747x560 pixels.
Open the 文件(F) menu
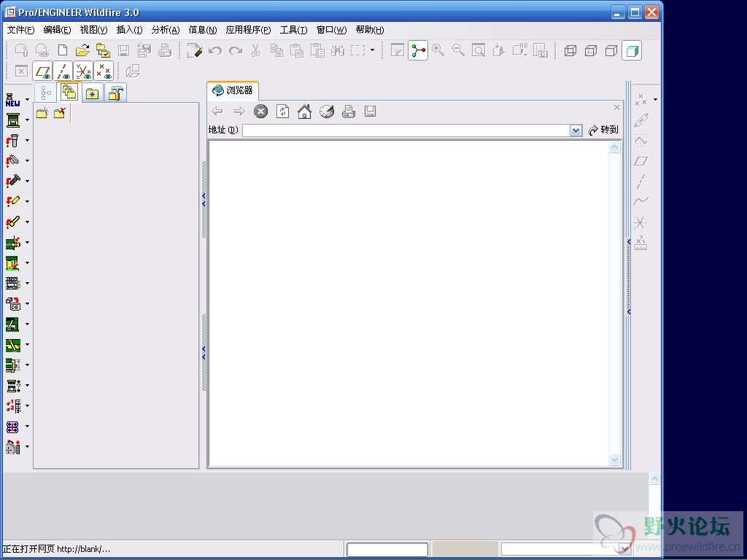coord(21,29)
